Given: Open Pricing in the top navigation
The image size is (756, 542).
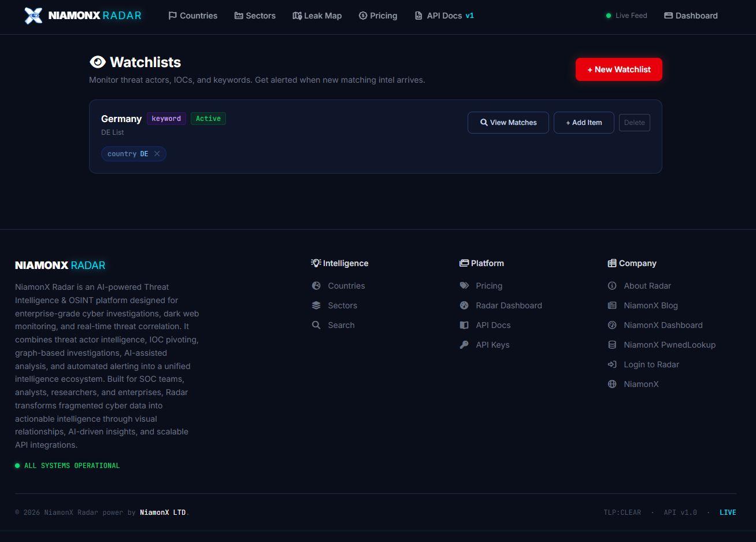Looking at the screenshot, I should coord(378,16).
